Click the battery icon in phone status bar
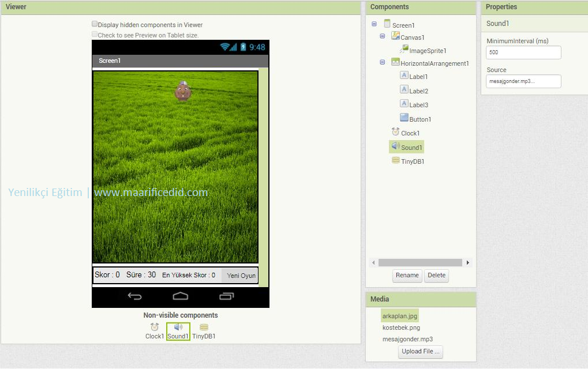Screen dimensions: 588x369 point(243,47)
